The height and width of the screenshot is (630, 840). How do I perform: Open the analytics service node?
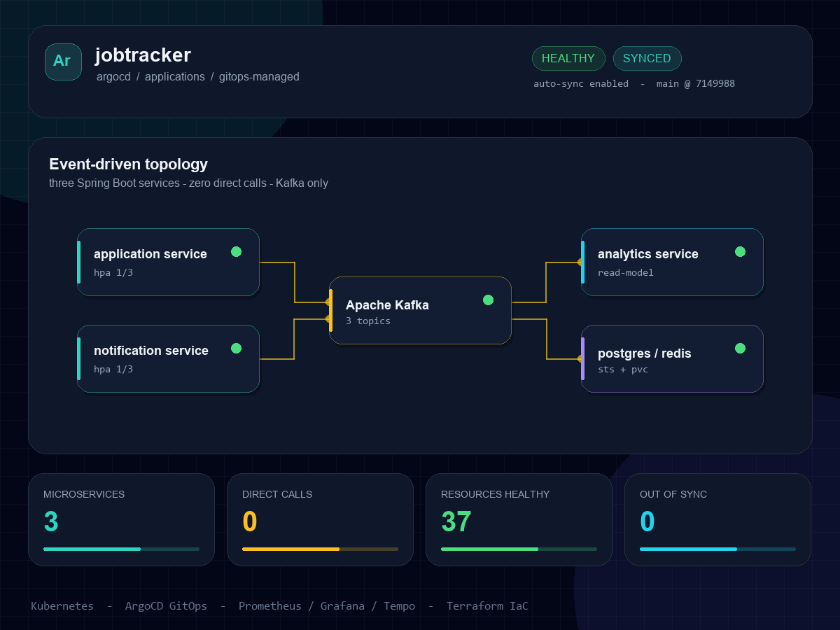(x=672, y=262)
